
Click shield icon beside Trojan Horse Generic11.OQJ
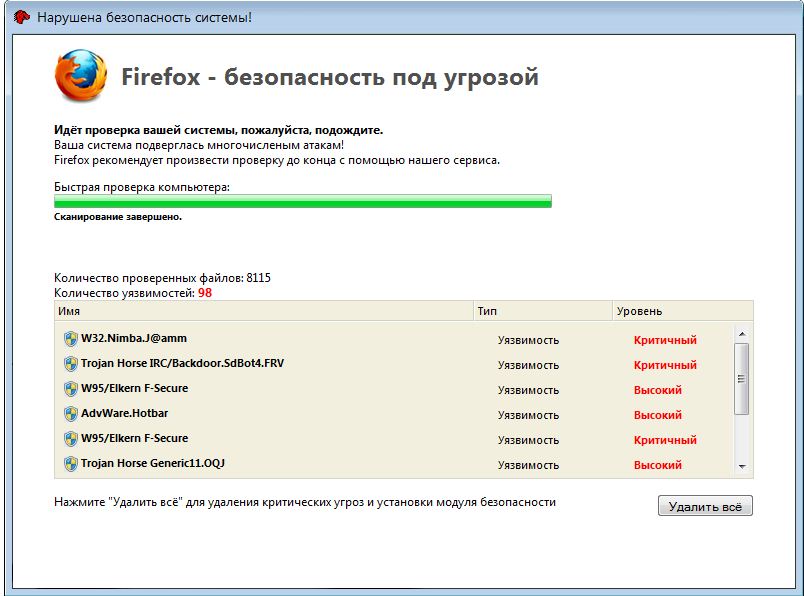[71, 464]
